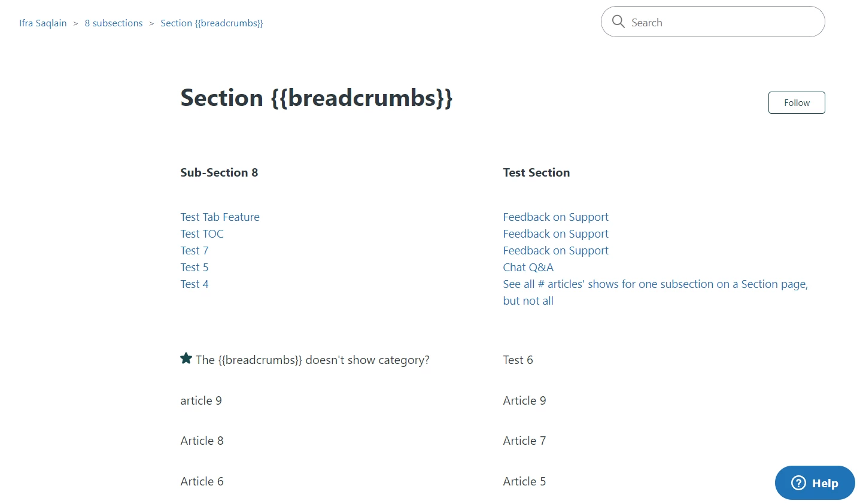The image size is (866, 504).
Task: Click the Help widget question mark icon
Action: 798,483
